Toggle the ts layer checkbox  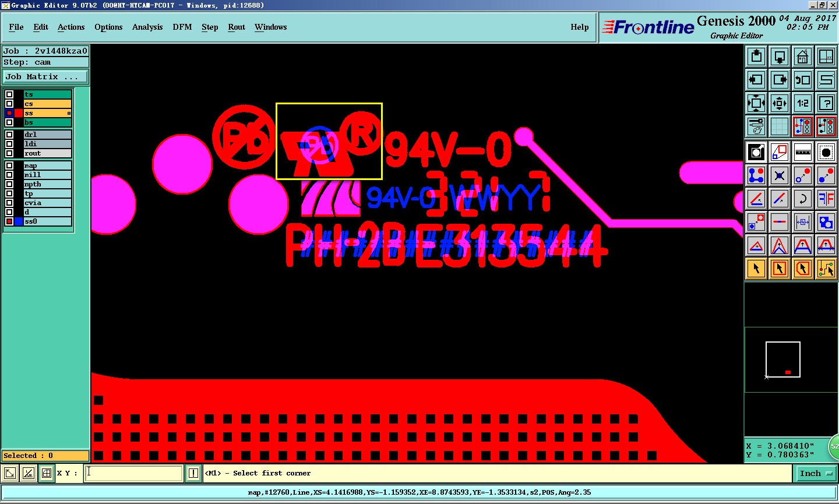click(x=9, y=94)
